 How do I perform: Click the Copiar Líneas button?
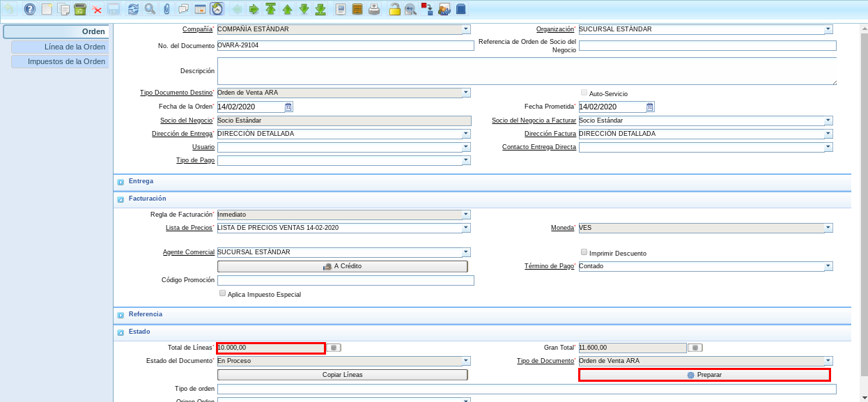pos(342,375)
